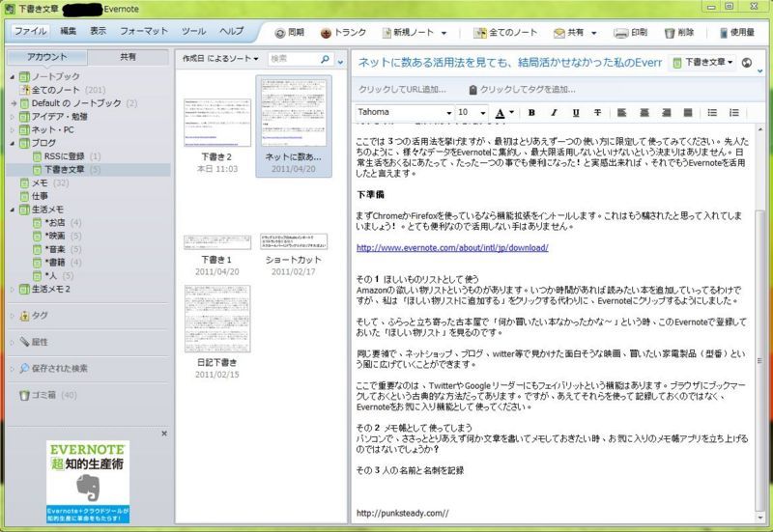773x532 pixels.
Task: Select the RSSに登録 notebook
Action: (x=67, y=156)
